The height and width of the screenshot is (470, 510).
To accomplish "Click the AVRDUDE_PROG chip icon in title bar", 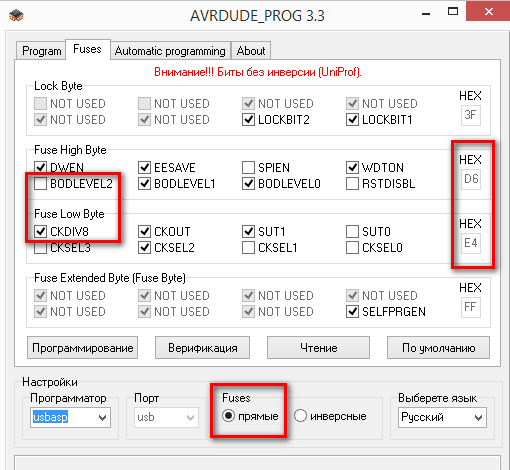I will tap(16, 15).
